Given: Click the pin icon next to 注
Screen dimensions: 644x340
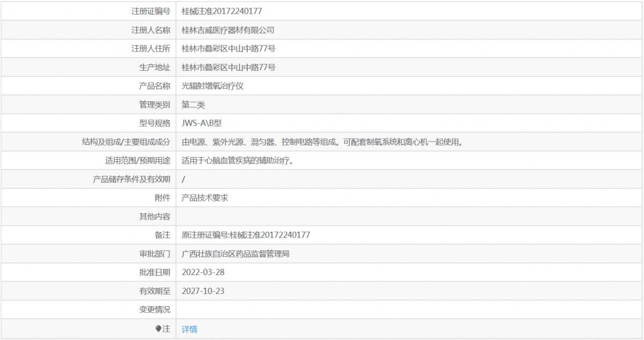Looking at the screenshot, I should tap(158, 329).
